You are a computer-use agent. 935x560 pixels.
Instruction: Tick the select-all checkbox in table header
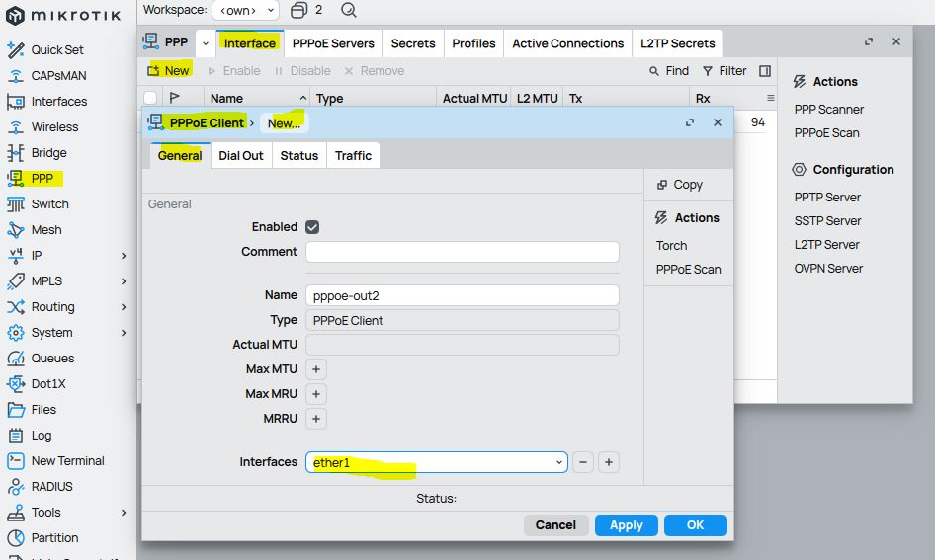pos(150,98)
